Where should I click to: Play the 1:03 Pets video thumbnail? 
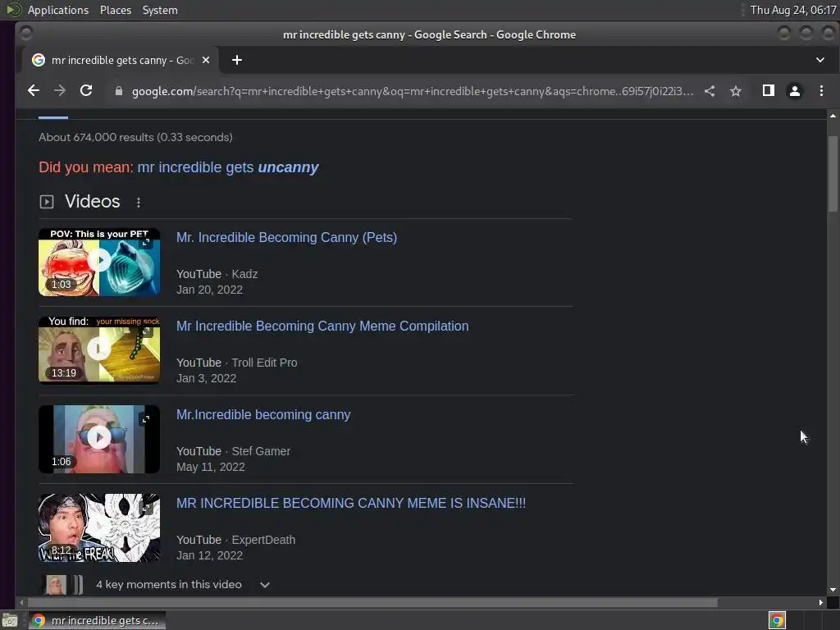coord(99,262)
